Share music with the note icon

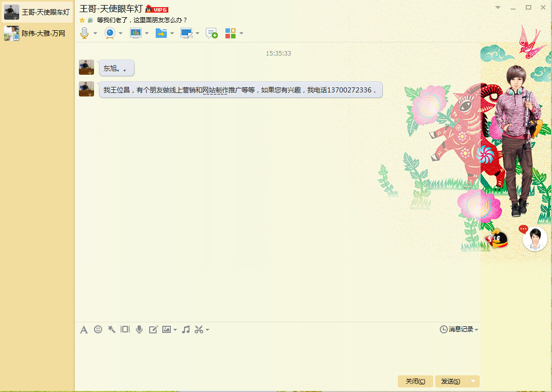186,329
